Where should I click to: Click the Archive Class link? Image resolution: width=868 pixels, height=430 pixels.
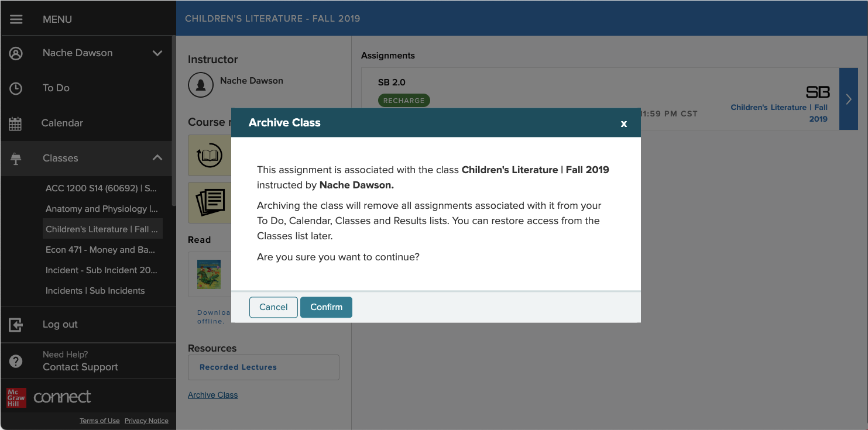(212, 395)
